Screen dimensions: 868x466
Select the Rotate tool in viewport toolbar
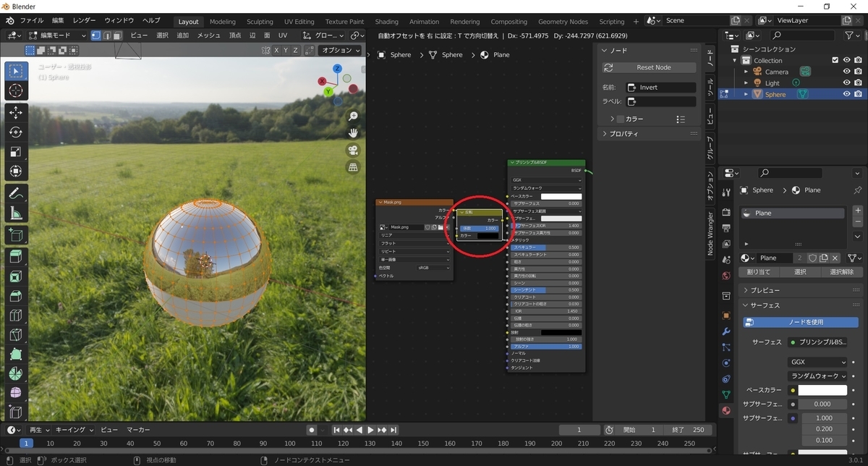[16, 132]
